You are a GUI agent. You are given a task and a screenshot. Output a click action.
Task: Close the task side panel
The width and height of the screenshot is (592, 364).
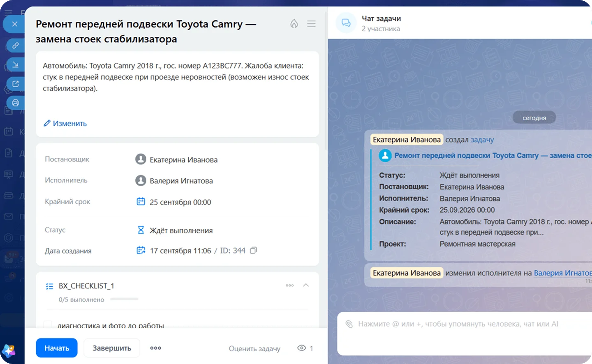coord(15,24)
